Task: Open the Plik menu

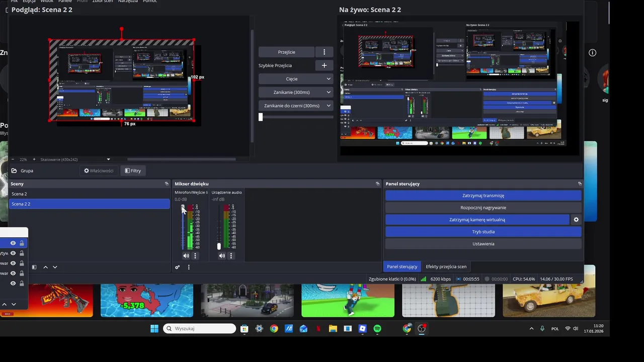Action: (14, 2)
